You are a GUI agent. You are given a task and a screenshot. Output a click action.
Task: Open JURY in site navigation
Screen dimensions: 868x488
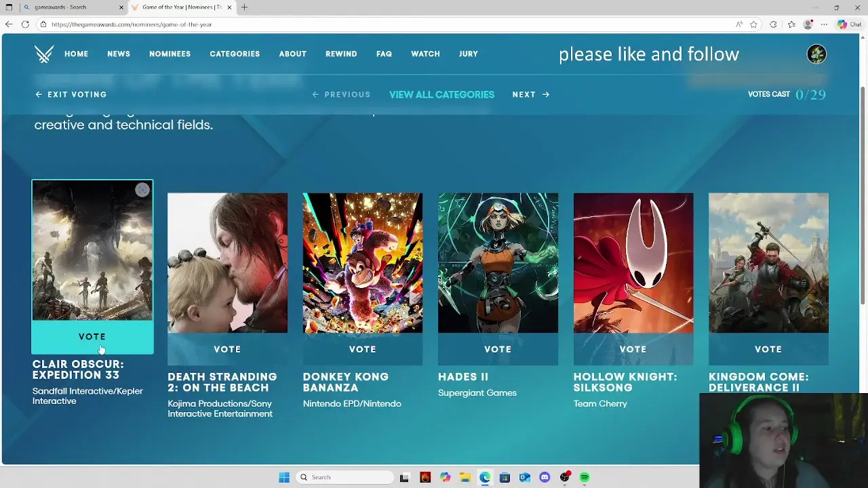point(469,54)
